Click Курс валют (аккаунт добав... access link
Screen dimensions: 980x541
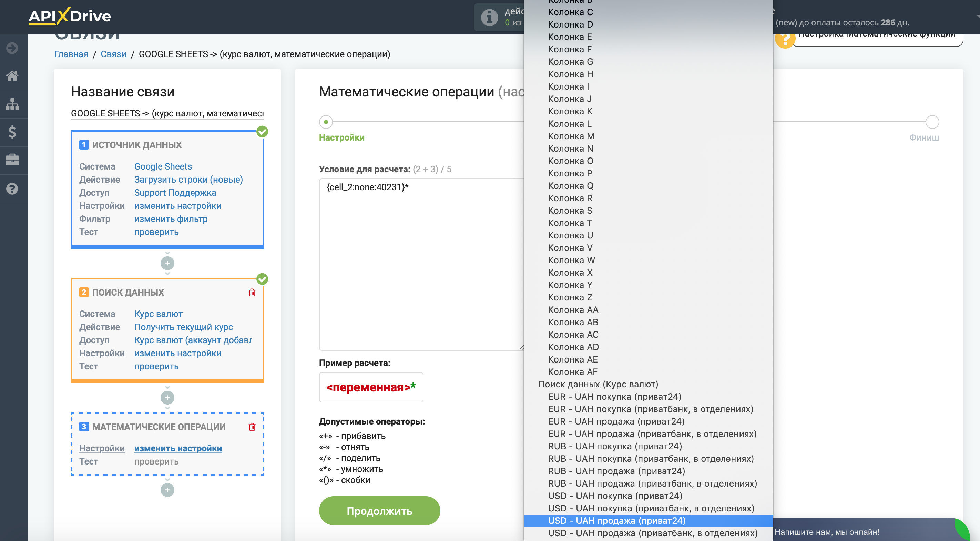pos(193,340)
